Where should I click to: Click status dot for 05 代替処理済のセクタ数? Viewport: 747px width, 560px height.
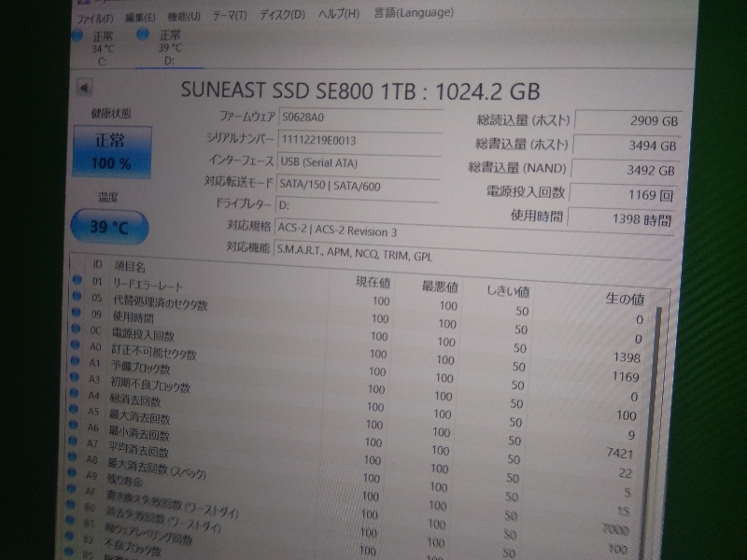click(77, 296)
